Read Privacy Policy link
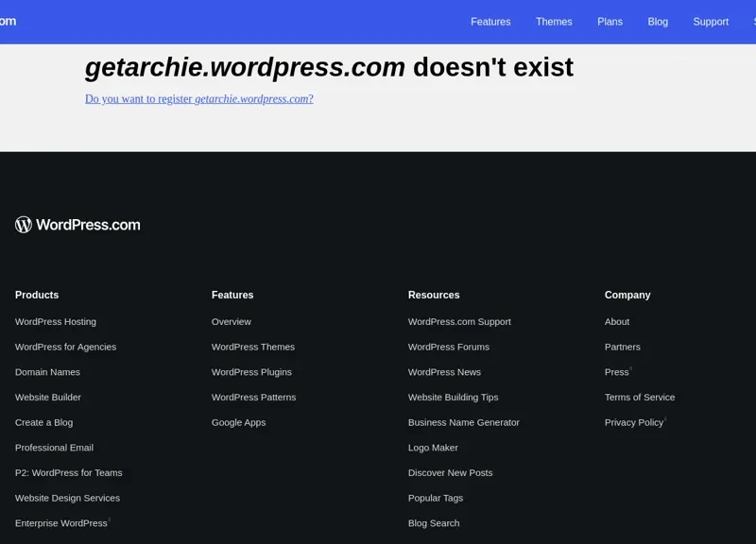Viewport: 756px width, 544px height. tap(634, 422)
